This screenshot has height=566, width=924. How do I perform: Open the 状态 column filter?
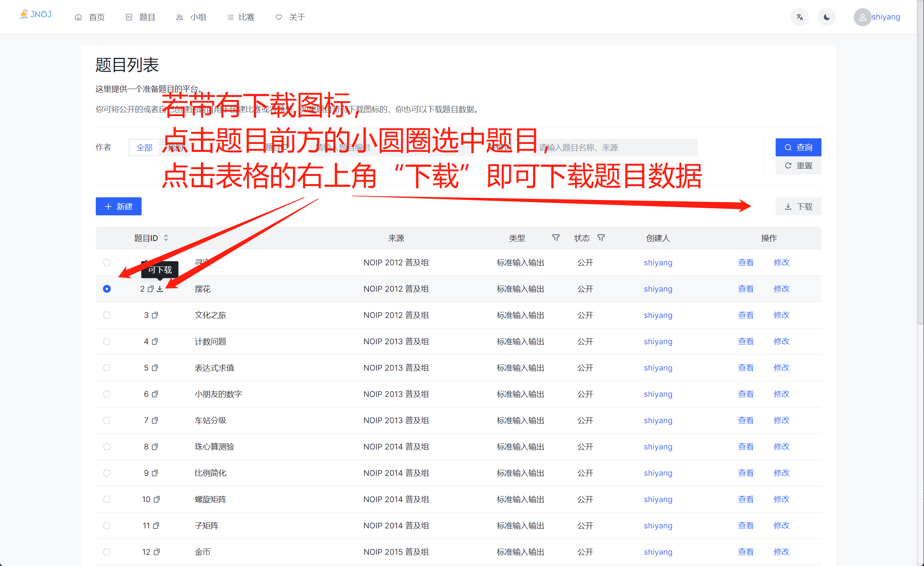(x=601, y=238)
